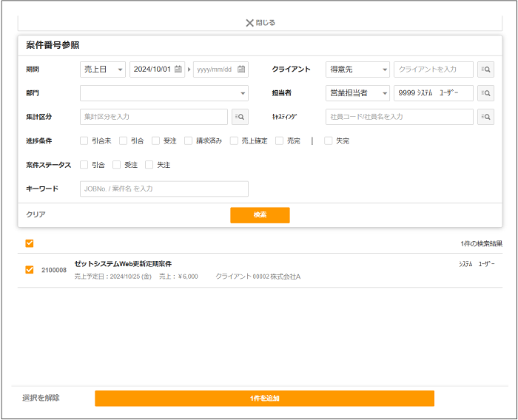This screenshot has height=420, width=518.
Task: Tick the 失注 status checkbox
Action: tap(149, 165)
